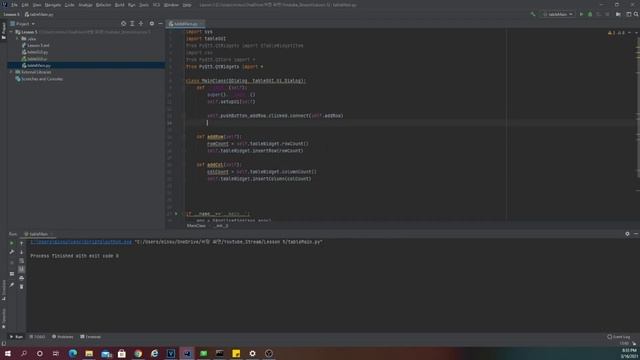Viewport: 640px width, 360px height.
Task: Run the program with green play icon
Action: [x=582, y=14]
